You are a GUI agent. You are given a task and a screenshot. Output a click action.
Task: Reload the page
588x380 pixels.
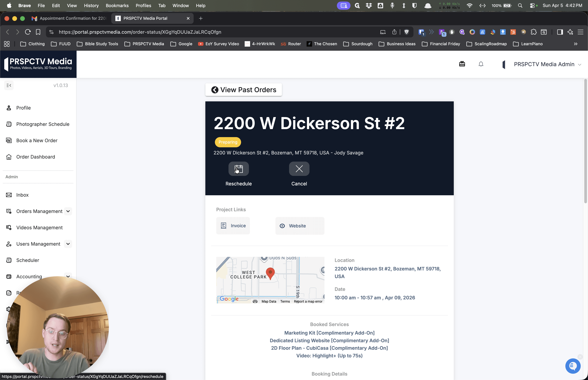click(x=28, y=32)
